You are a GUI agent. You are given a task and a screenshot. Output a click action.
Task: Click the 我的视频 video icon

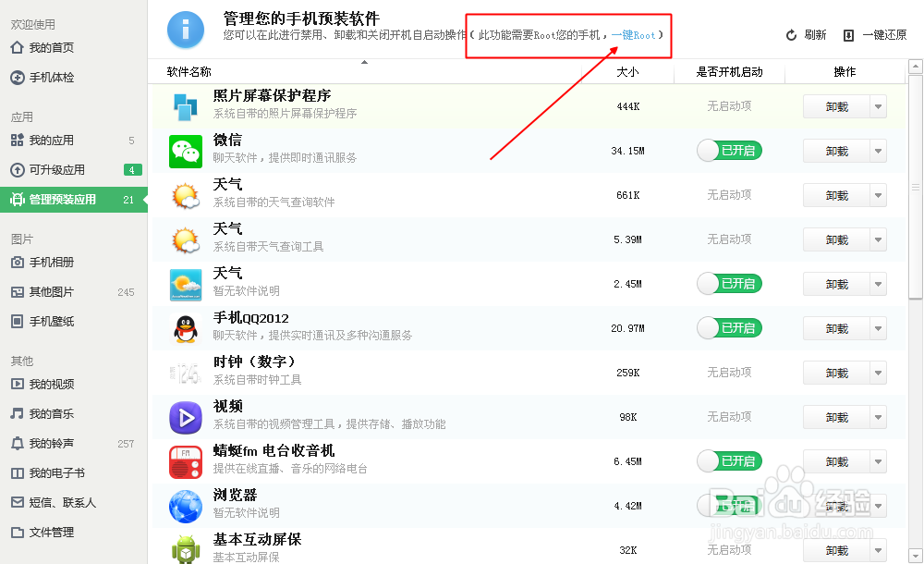(x=17, y=384)
